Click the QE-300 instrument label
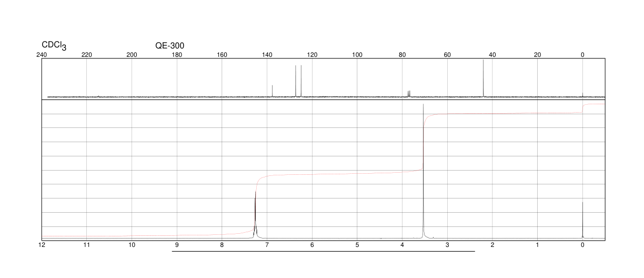Viewport: 644px width, 278px height. click(x=169, y=46)
